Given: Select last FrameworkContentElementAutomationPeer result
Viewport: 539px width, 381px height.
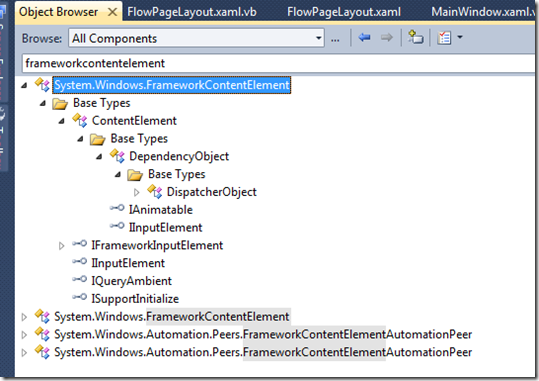Looking at the screenshot, I should [263, 352].
